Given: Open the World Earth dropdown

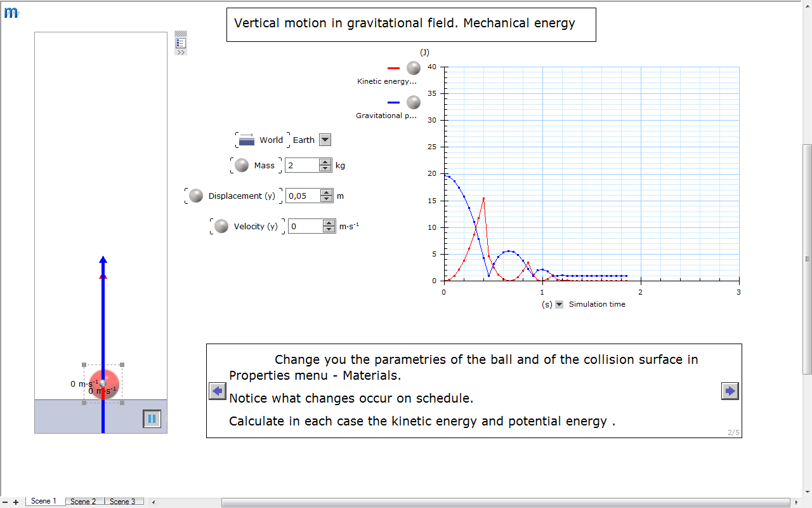Looking at the screenshot, I should (x=325, y=140).
